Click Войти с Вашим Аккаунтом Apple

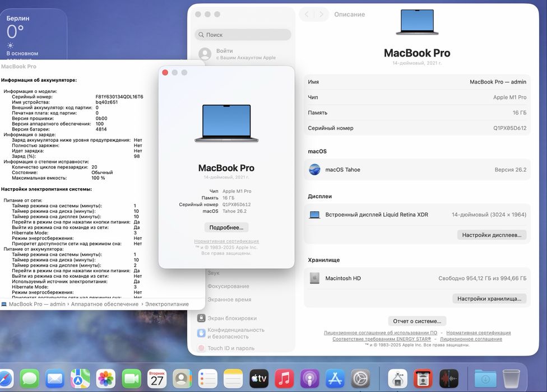pos(237,54)
